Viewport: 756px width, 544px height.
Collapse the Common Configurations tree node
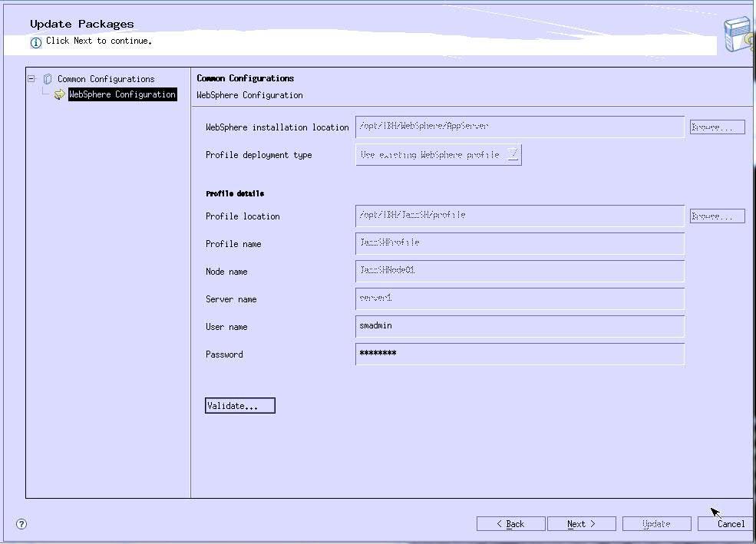(x=31, y=78)
